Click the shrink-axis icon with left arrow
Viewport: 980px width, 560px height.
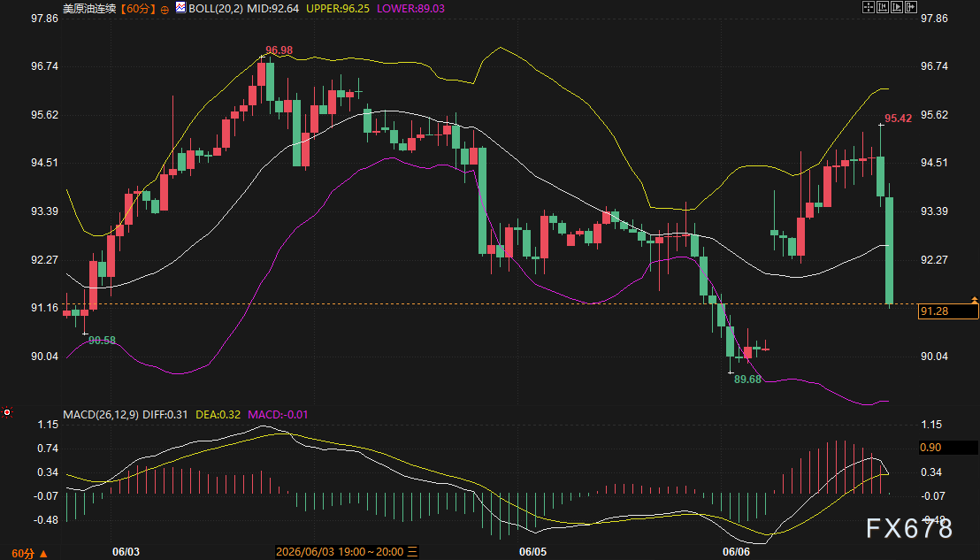(883, 7)
